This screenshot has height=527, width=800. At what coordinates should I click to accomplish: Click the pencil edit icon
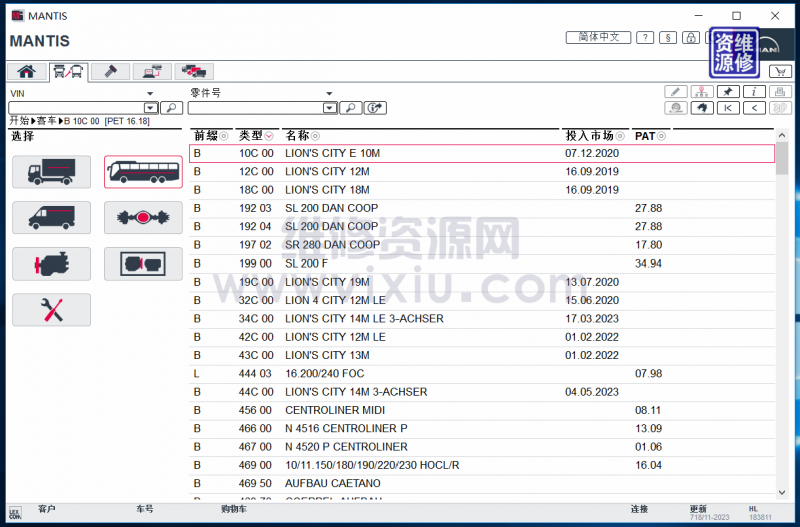click(x=676, y=92)
